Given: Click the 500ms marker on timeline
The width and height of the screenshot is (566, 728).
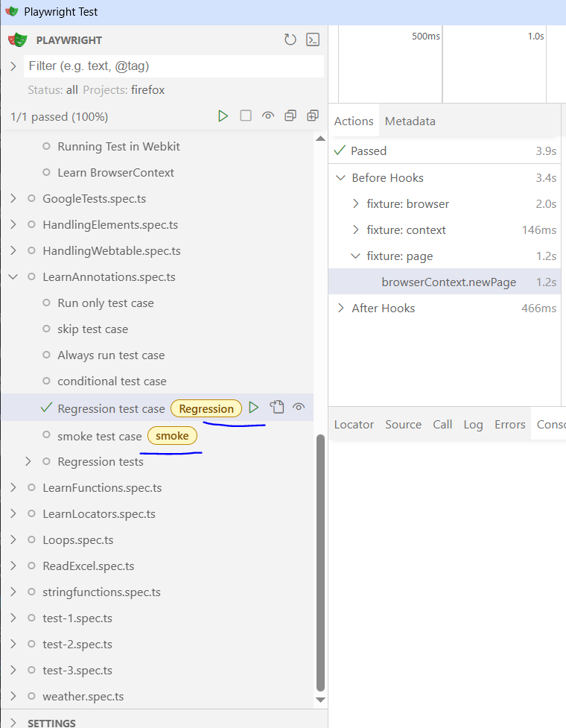Looking at the screenshot, I should tap(425, 37).
